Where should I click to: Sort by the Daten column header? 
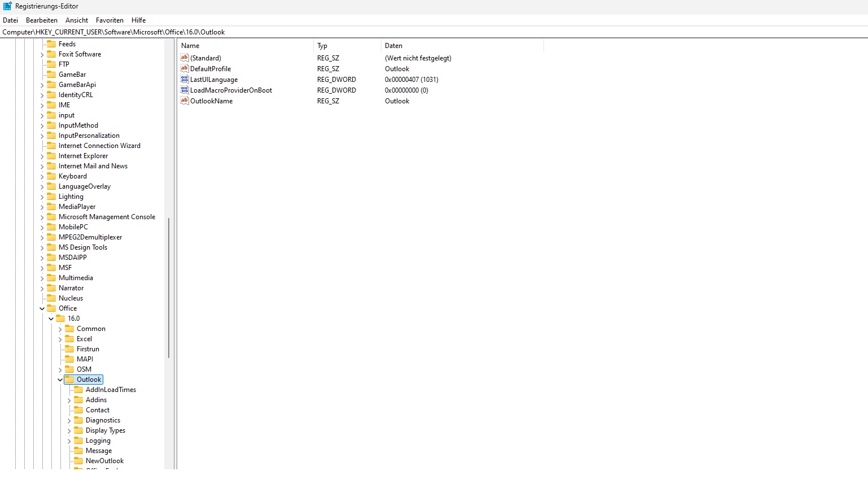coord(462,46)
